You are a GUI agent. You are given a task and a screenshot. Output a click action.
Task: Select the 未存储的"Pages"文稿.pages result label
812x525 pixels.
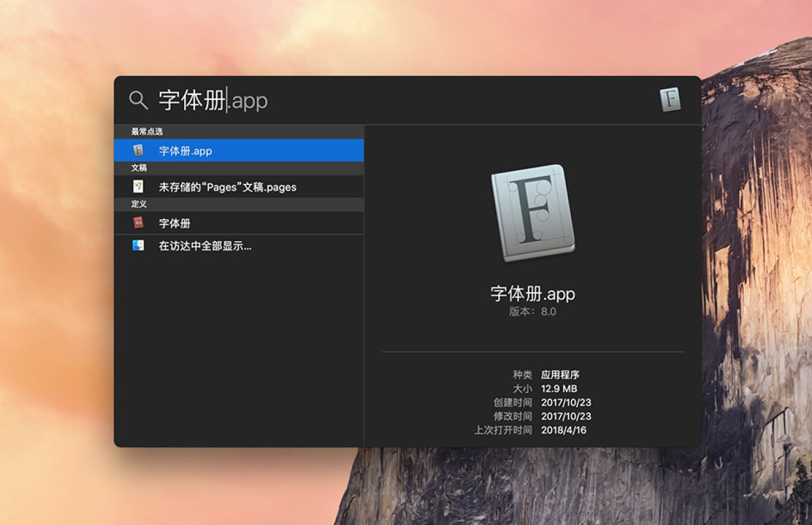pos(228,187)
